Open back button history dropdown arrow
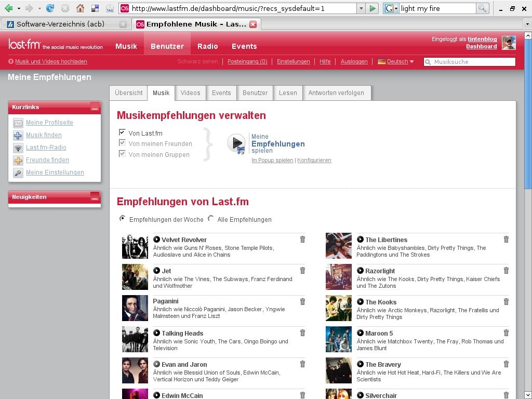532x399 pixels. point(19,8)
